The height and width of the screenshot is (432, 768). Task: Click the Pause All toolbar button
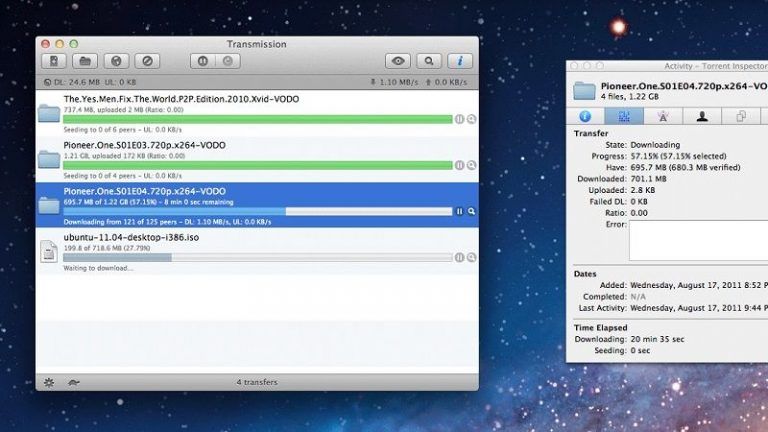pos(203,61)
